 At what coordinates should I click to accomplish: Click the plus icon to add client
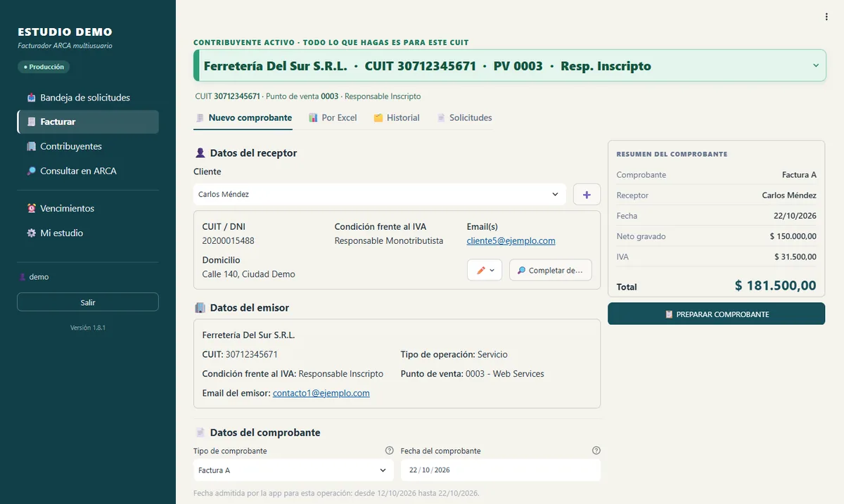pos(587,194)
